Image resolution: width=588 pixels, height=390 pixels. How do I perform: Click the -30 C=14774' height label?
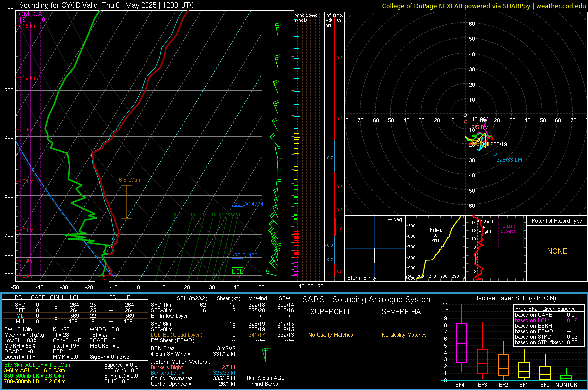point(249,204)
